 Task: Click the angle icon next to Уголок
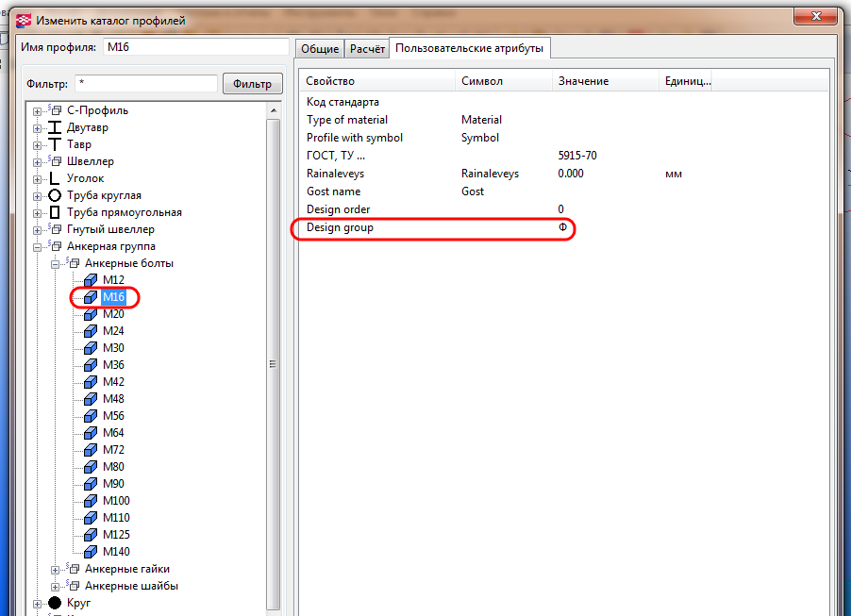coord(55,178)
